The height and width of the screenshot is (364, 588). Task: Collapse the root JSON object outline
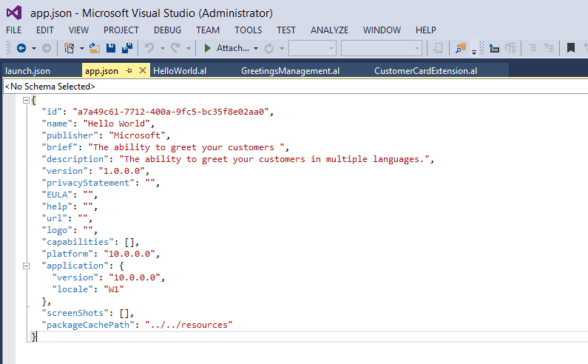(27, 100)
